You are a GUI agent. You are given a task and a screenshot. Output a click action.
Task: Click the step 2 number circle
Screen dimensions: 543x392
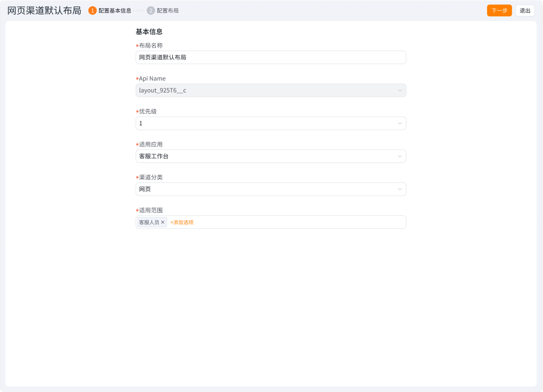pos(151,11)
